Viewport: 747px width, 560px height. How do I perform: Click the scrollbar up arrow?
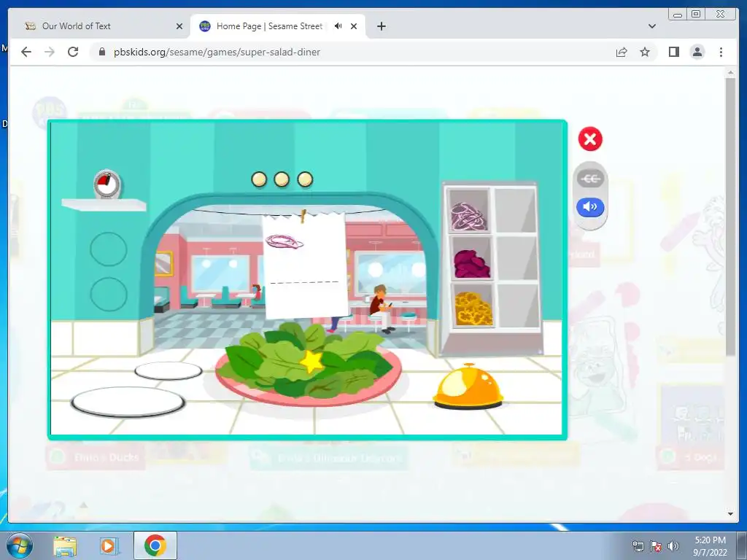pyautogui.click(x=730, y=73)
